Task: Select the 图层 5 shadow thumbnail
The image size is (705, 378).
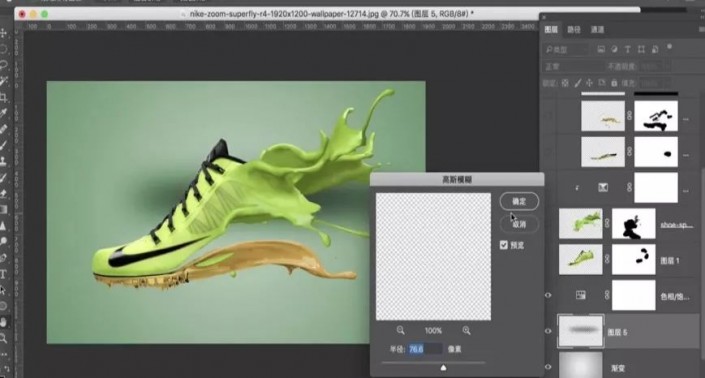Action: 580,331
